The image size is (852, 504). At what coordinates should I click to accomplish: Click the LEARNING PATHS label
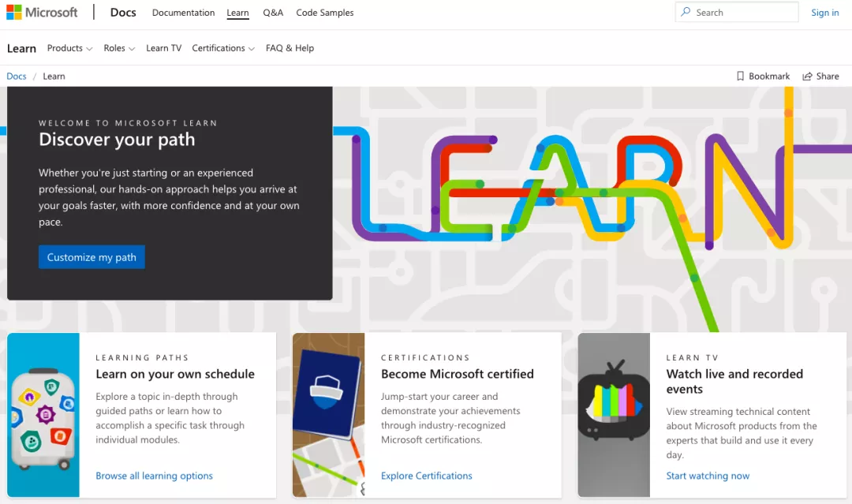pos(142,358)
